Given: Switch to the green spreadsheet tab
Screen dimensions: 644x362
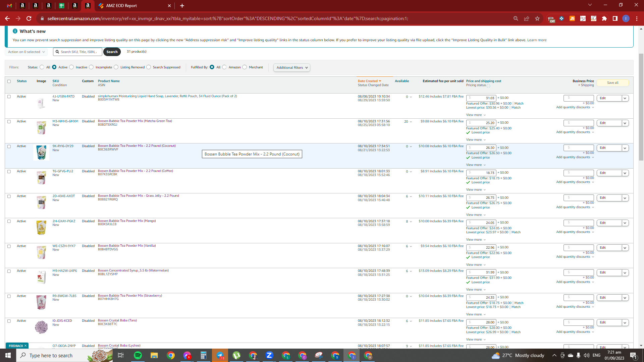Looking at the screenshot, I should (62, 6).
